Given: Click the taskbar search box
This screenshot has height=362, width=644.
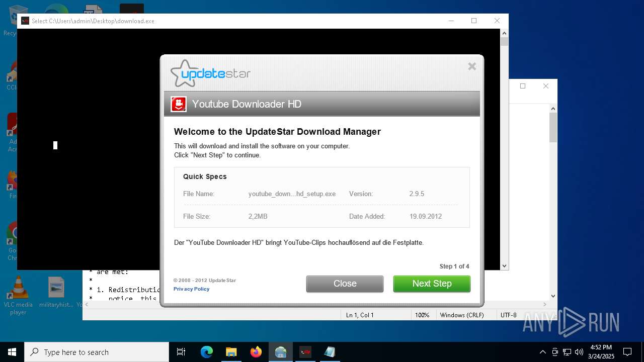Looking at the screenshot, I should coord(97,352).
